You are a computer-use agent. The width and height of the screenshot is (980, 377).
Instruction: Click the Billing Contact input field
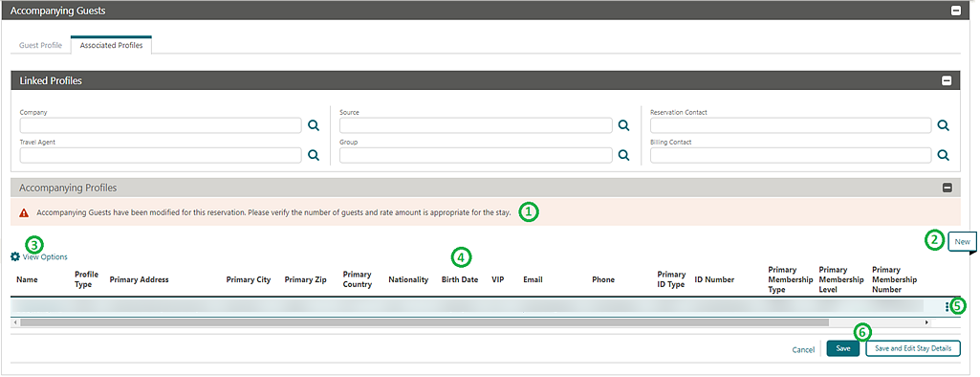(791, 155)
